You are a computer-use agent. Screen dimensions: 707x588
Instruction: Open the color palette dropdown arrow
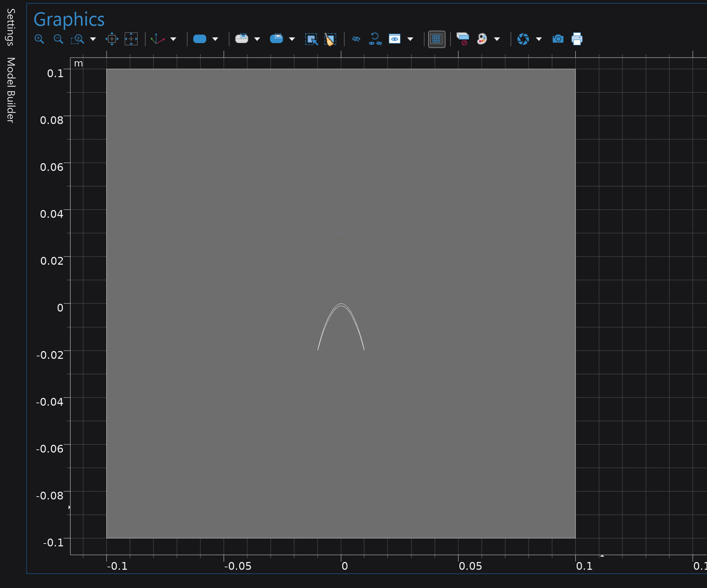point(497,39)
